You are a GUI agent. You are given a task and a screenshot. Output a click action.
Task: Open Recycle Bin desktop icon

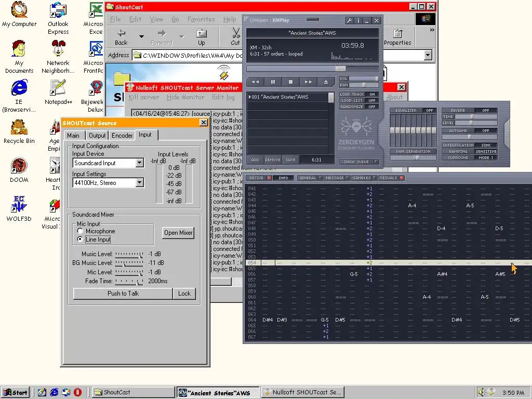point(19,131)
